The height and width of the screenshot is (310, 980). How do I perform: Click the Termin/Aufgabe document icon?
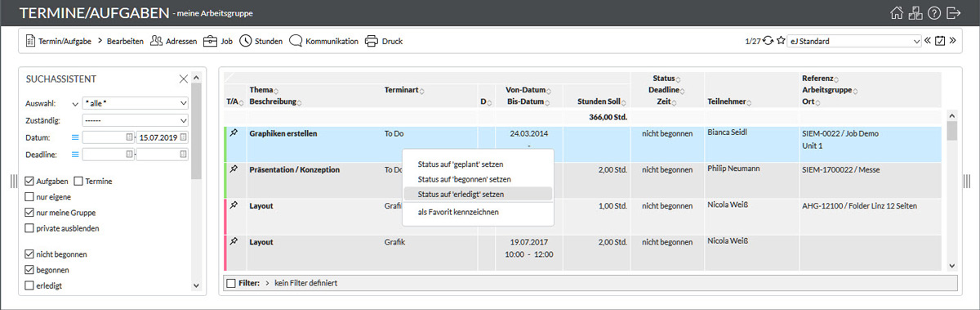pos(30,40)
